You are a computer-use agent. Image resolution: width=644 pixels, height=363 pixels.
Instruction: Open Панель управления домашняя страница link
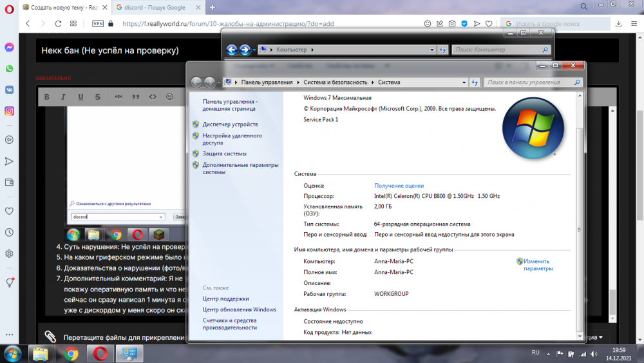tap(230, 105)
